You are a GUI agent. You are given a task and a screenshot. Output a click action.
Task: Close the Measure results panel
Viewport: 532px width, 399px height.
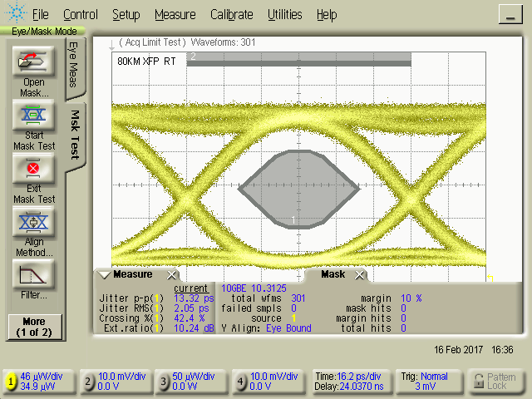coord(171,275)
